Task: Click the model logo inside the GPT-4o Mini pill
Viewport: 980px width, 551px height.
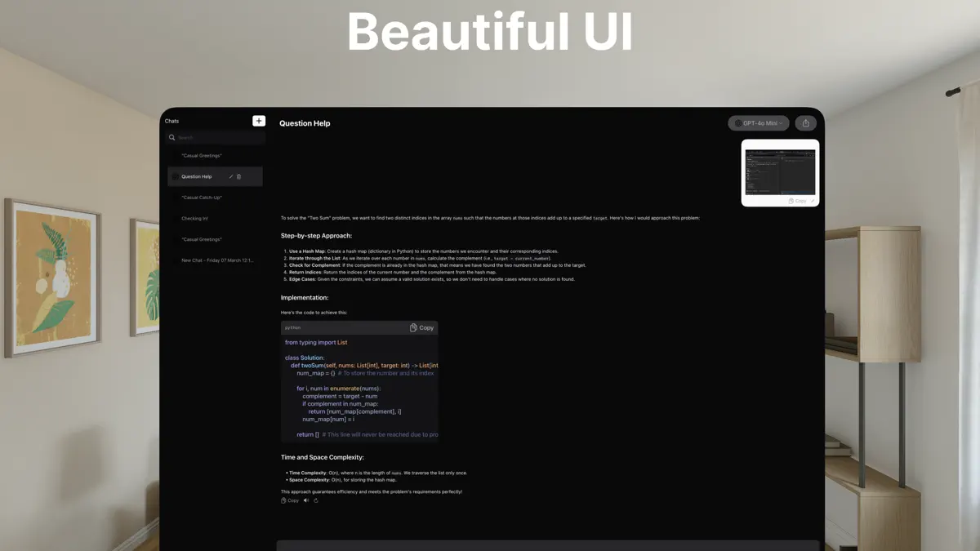Action: tap(738, 122)
